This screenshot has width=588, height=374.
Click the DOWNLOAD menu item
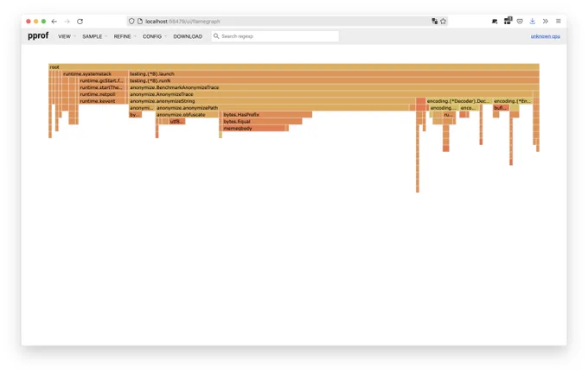188,36
